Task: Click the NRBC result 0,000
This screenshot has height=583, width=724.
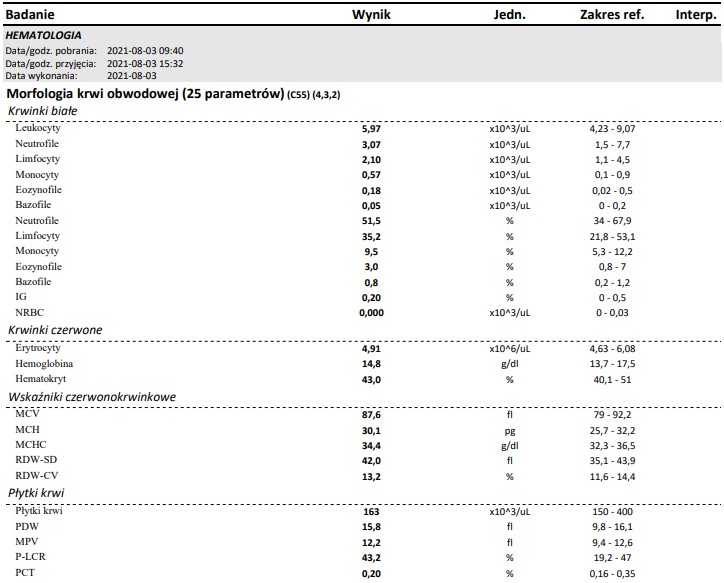Action: tap(371, 313)
